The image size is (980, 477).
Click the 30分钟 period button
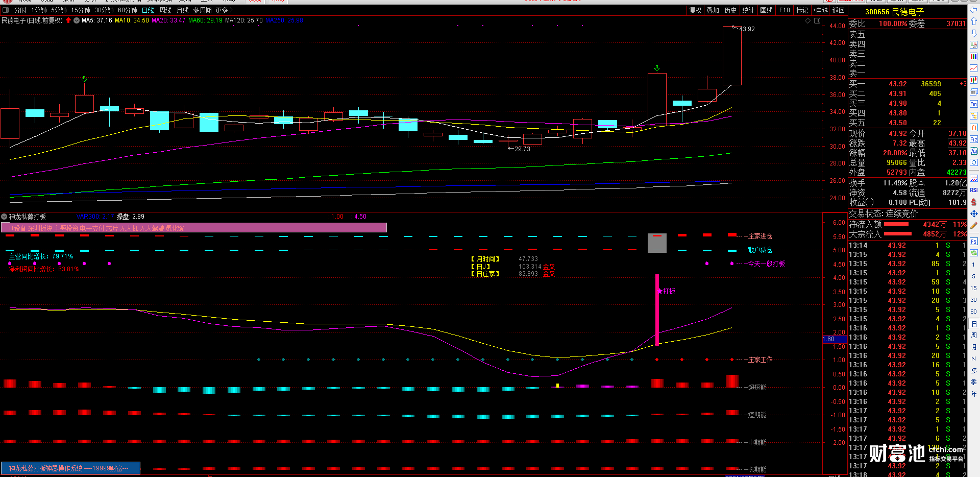(104, 10)
